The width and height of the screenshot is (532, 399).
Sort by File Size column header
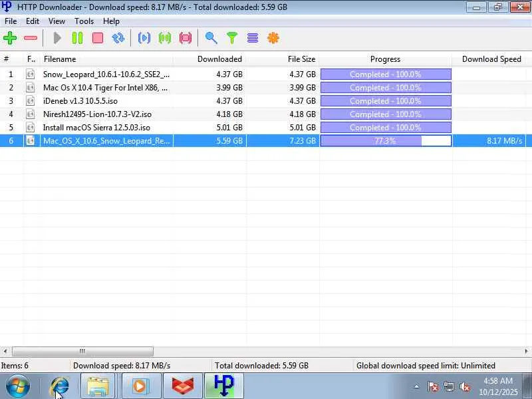[x=283, y=59]
